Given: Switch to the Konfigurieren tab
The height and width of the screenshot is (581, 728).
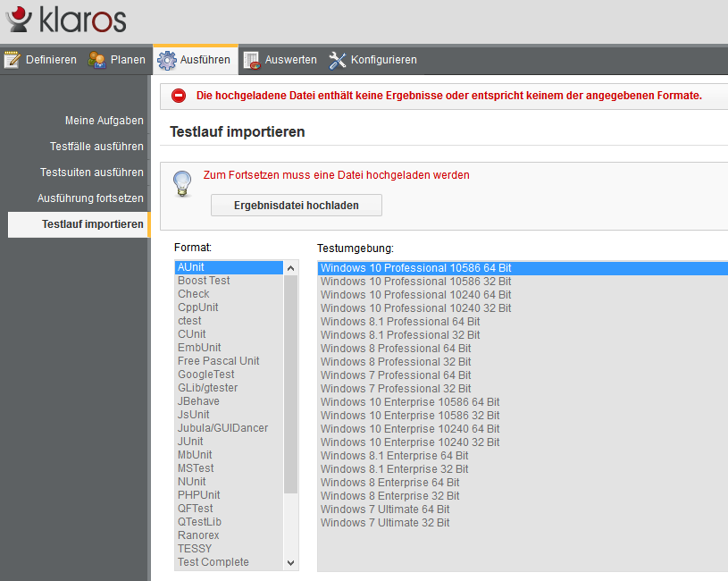Looking at the screenshot, I should (383, 60).
